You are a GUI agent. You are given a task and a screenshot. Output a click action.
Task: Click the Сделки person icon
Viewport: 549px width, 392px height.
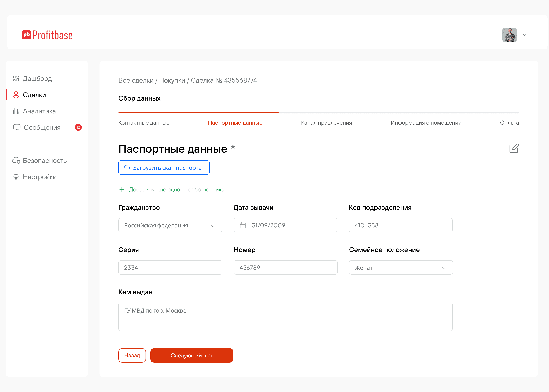[16, 95]
